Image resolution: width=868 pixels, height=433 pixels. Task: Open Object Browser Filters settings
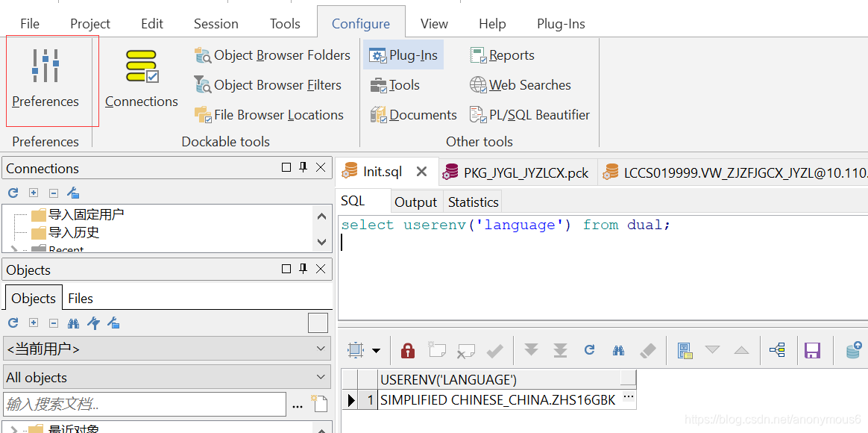[268, 85]
